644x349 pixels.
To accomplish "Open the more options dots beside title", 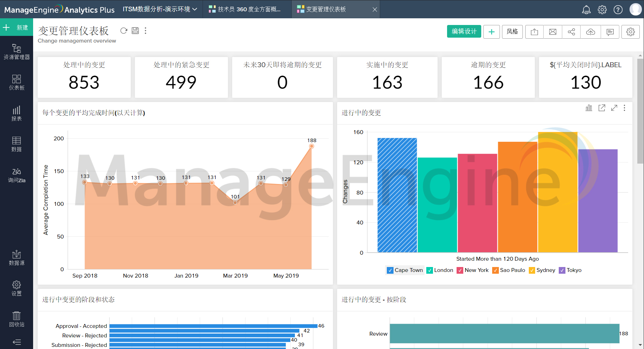I will point(145,31).
